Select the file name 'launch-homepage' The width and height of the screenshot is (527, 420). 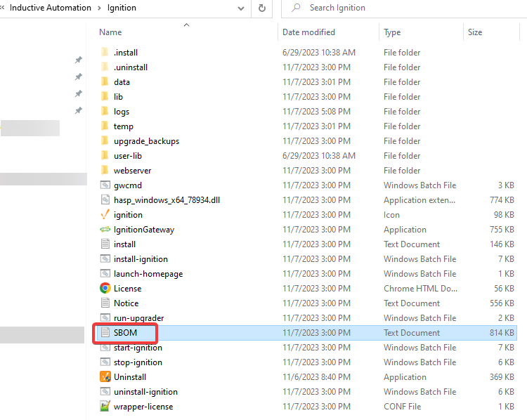[148, 274]
